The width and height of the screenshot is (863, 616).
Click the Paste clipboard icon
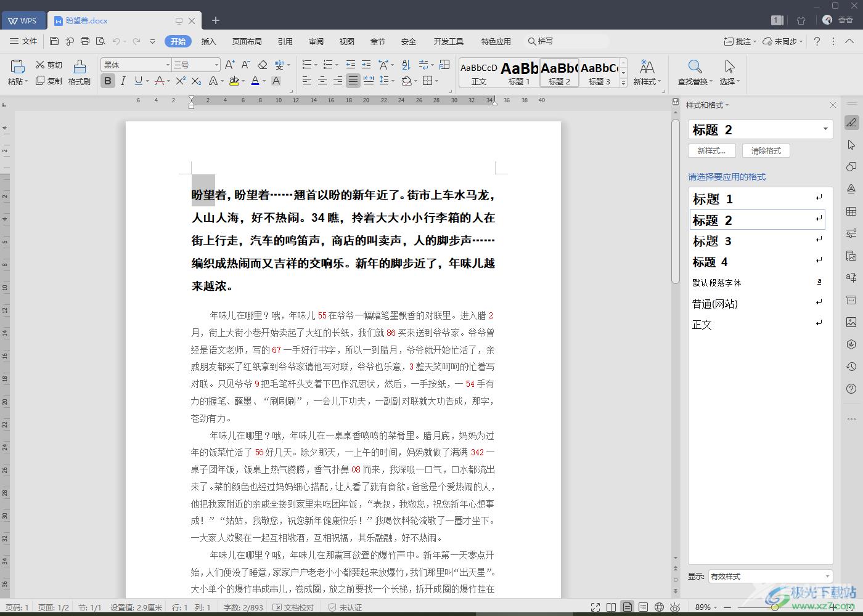pyautogui.click(x=17, y=67)
